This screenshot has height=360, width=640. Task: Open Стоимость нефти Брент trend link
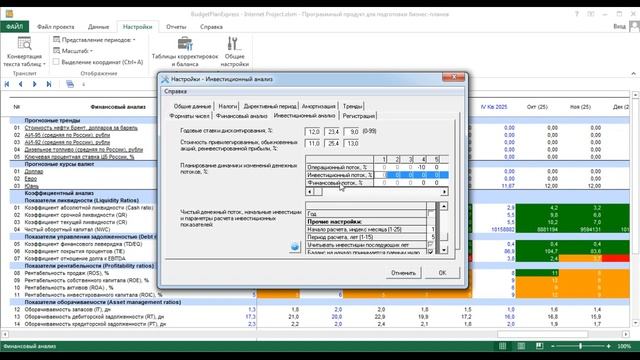(81, 128)
